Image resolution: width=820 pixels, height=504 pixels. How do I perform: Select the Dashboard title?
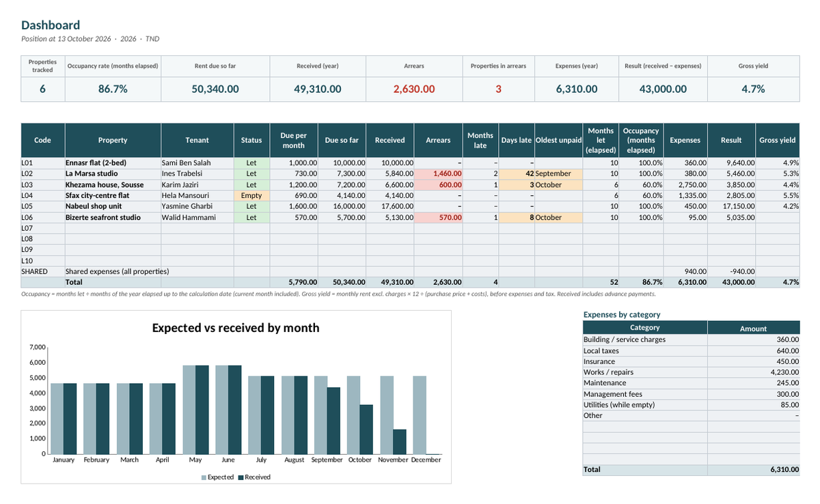51,25
